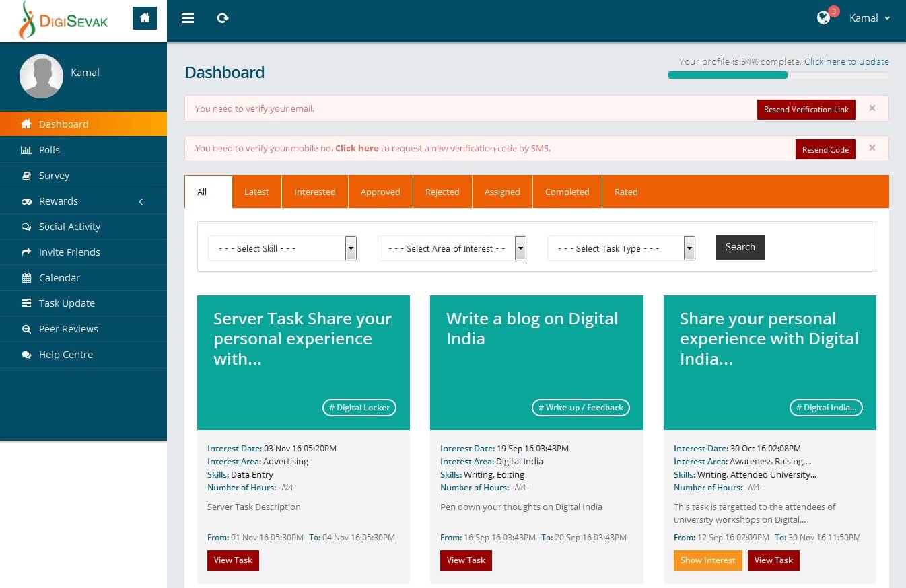The height and width of the screenshot is (588, 906).
Task: Open the globe notifications icon
Action: pos(823,18)
